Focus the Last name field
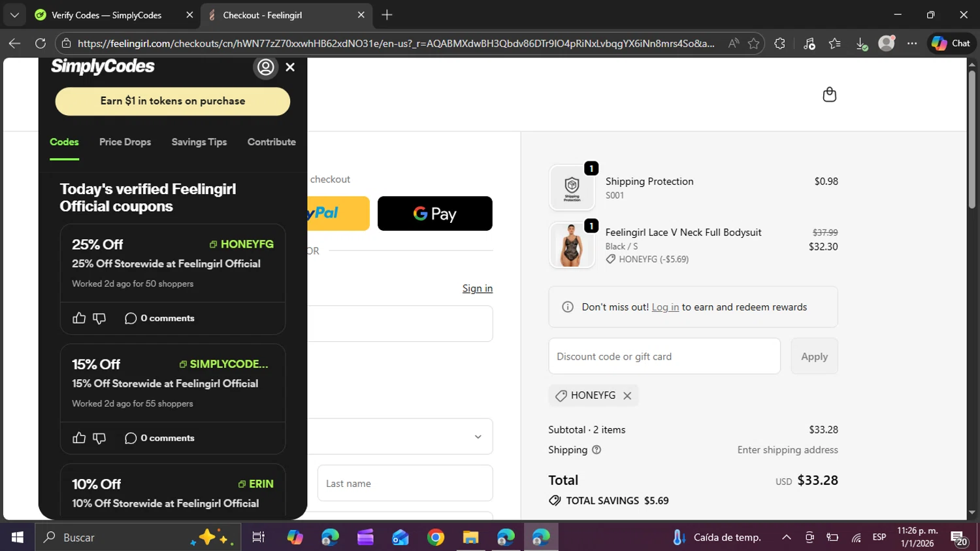Screen dimensions: 980x551 coord(405,483)
